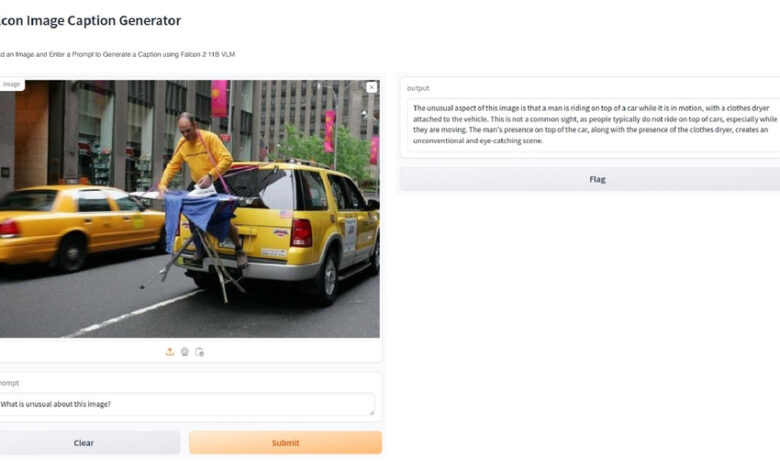This screenshot has width=780, height=470.
Task: Click the Clear button
Action: (x=84, y=443)
